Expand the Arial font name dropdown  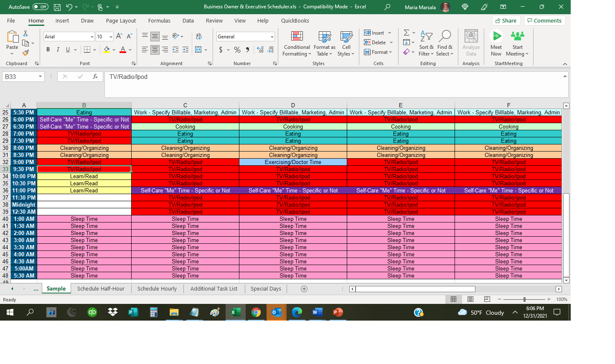coord(92,37)
